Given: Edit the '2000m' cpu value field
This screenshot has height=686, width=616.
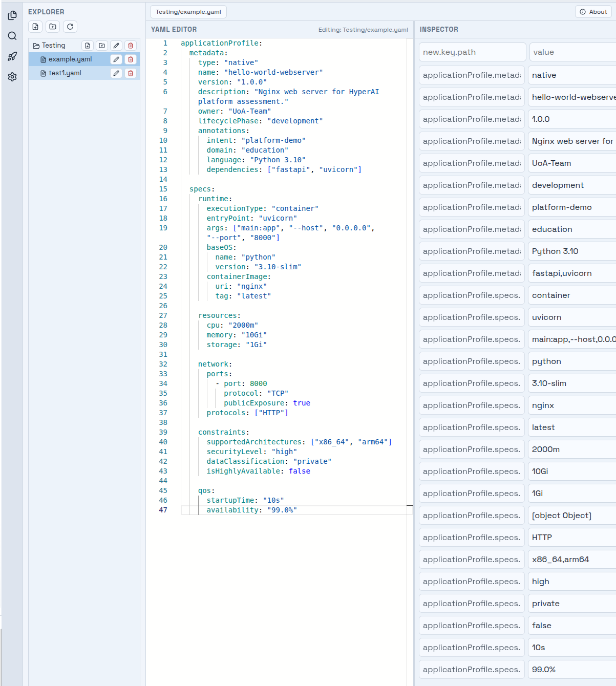Looking at the screenshot, I should pos(572,449).
